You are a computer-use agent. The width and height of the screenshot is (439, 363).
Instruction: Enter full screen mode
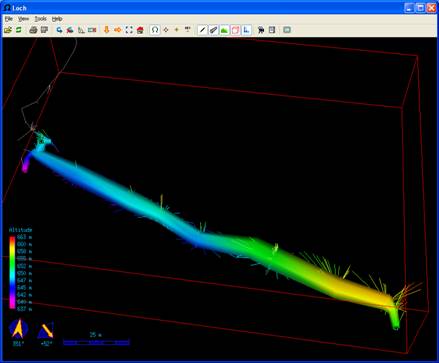(x=129, y=30)
